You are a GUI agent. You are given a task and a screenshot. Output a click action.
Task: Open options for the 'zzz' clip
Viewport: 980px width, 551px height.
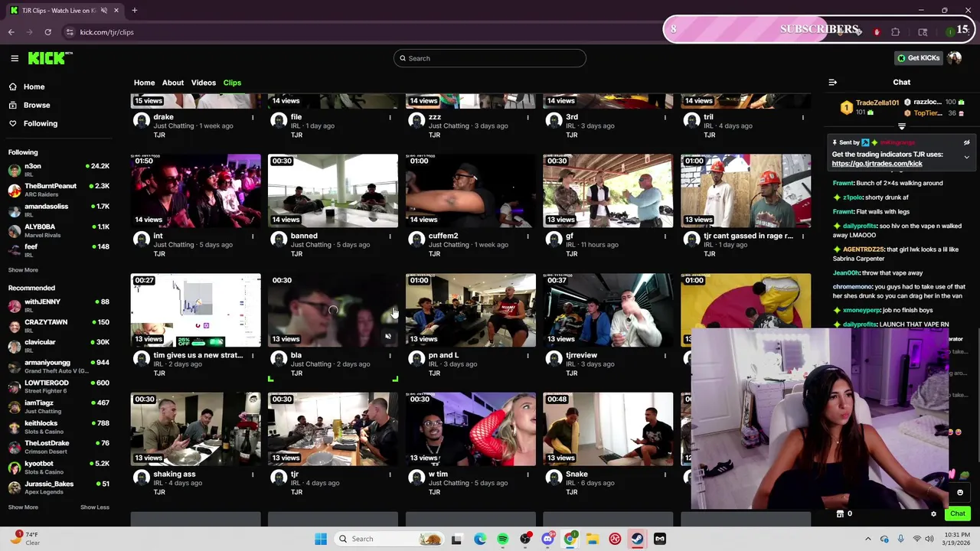(x=528, y=117)
